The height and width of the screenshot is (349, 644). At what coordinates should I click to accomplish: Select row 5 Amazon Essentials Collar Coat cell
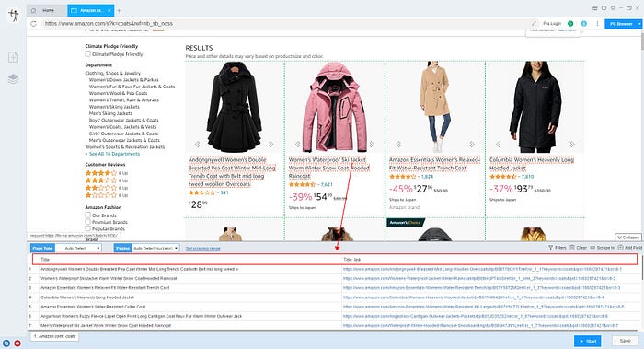190,307
